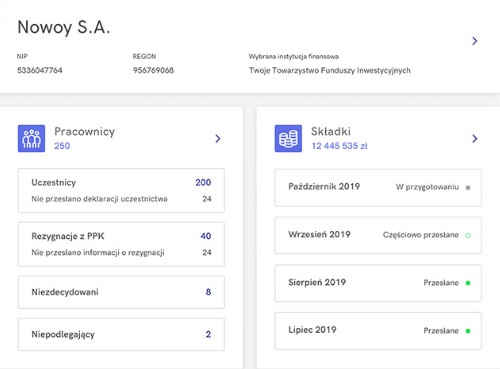The image size is (500, 369).
Task: Click 'Nie przesłano deklaracji uczestnictwa' text
Action: (x=99, y=199)
